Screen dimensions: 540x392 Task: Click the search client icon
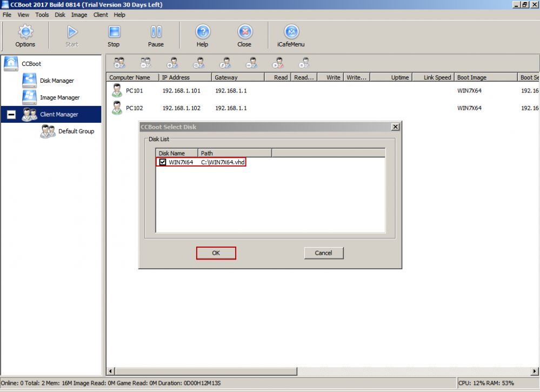coord(199,63)
